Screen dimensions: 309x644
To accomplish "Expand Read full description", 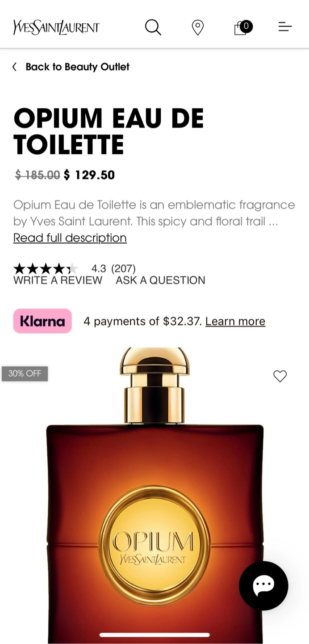I will click(x=70, y=237).
